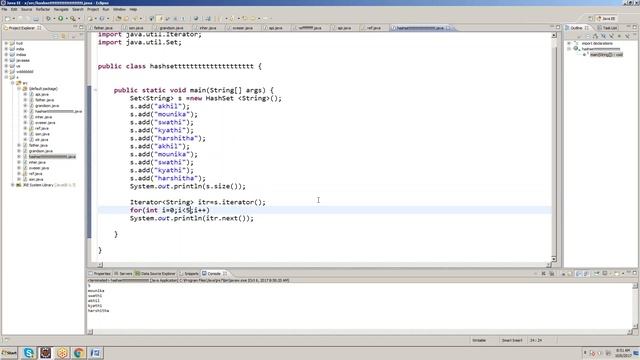Switch to the Snippets tab
This screenshot has height=360, width=640.
pyautogui.click(x=189, y=273)
